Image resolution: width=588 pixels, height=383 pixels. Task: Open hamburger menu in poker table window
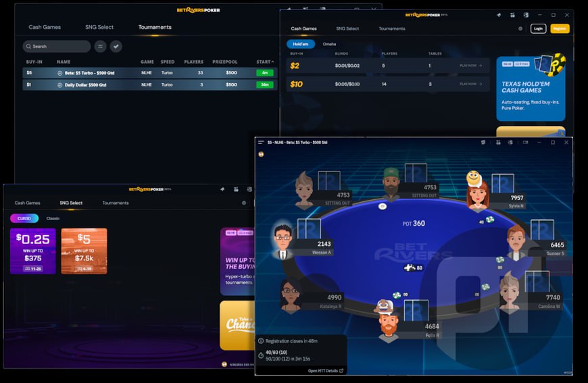click(261, 143)
